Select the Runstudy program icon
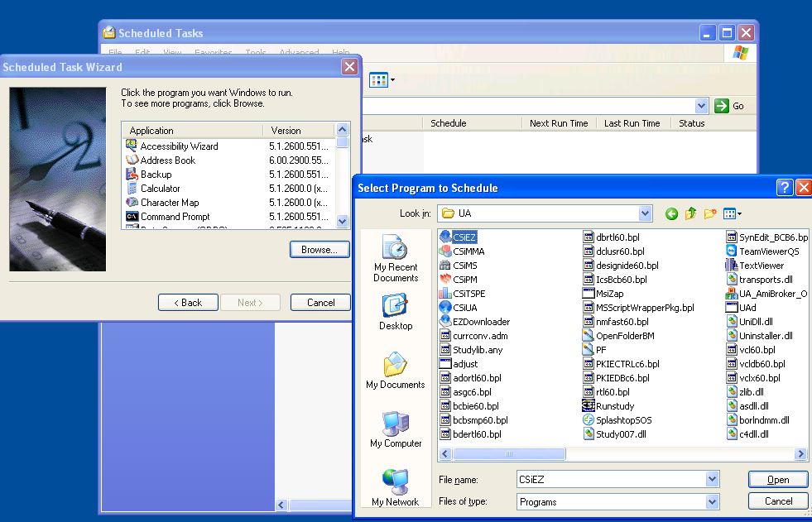 coord(589,406)
